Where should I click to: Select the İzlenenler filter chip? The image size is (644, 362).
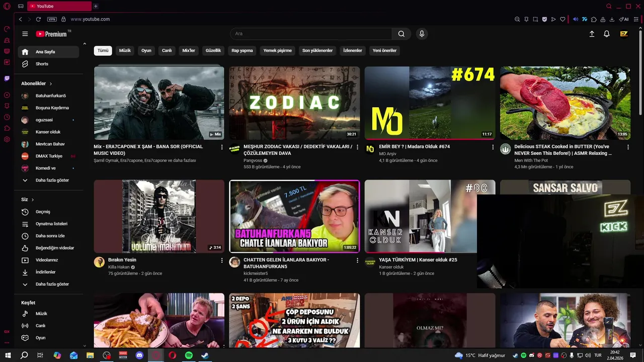click(x=353, y=50)
